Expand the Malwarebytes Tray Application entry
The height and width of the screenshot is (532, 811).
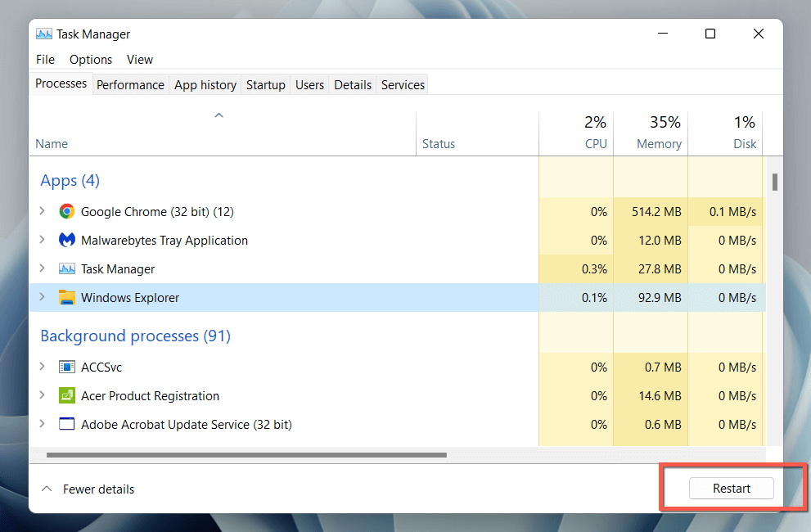43,240
